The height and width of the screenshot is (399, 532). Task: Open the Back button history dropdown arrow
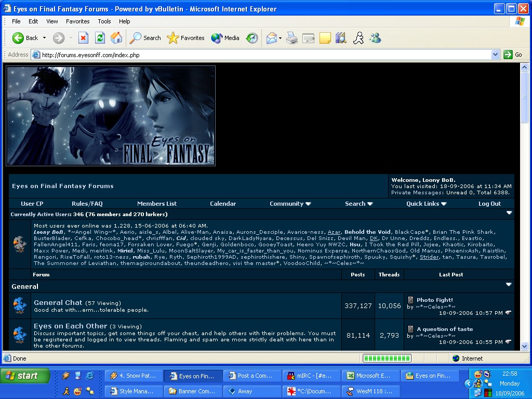point(45,38)
